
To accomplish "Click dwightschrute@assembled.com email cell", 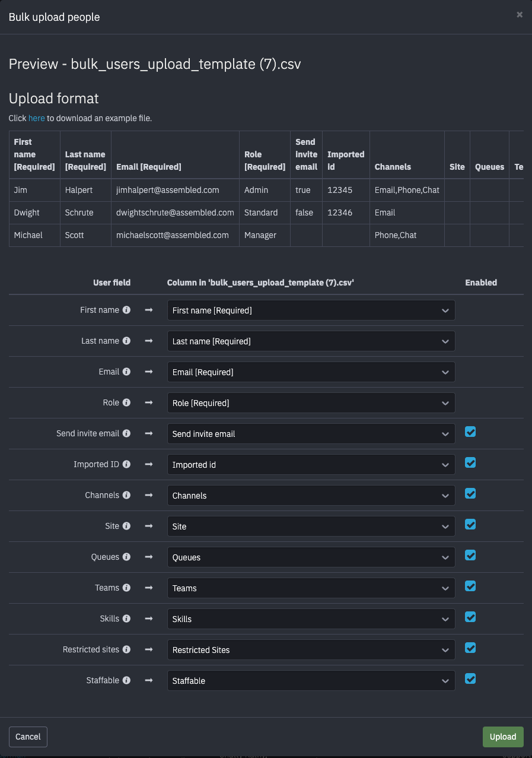I will coord(175,213).
